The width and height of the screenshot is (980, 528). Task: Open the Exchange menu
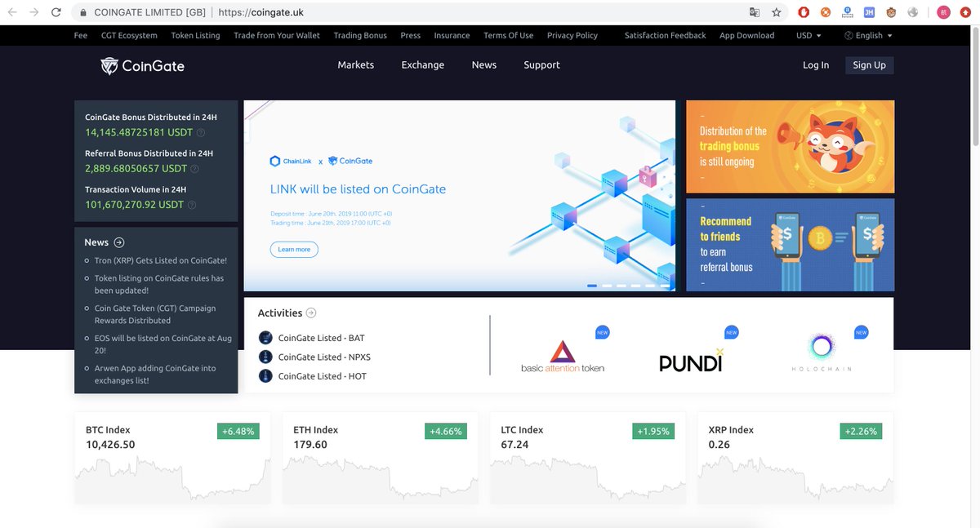(x=423, y=64)
